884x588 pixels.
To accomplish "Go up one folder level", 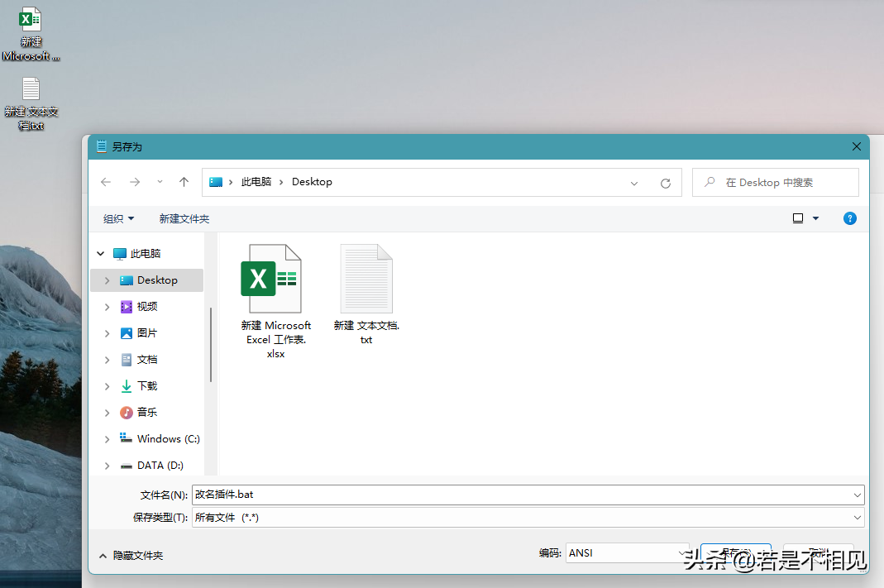I will click(x=184, y=182).
